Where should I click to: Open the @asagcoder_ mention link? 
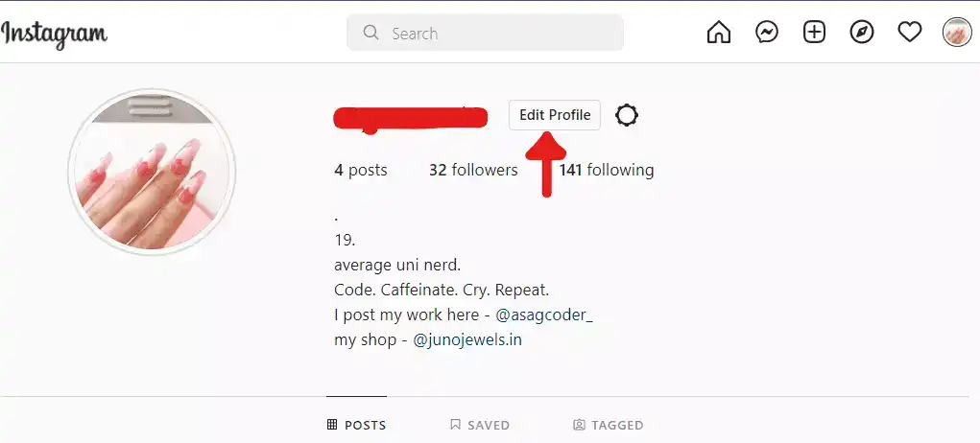[543, 315]
